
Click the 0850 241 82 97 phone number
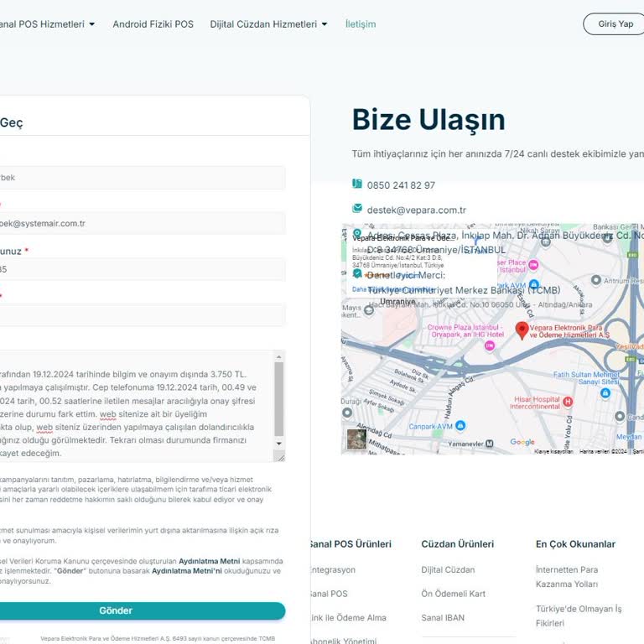point(401,185)
